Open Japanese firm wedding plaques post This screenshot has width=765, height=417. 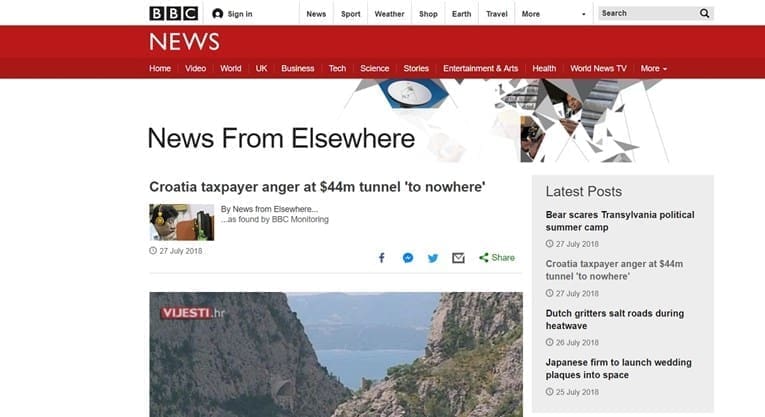click(618, 369)
